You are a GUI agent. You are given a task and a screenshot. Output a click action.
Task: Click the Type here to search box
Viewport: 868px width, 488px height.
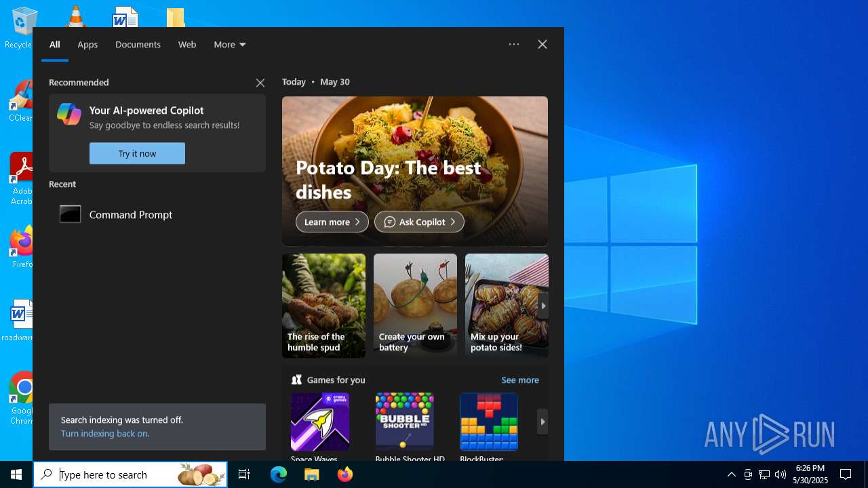click(130, 474)
